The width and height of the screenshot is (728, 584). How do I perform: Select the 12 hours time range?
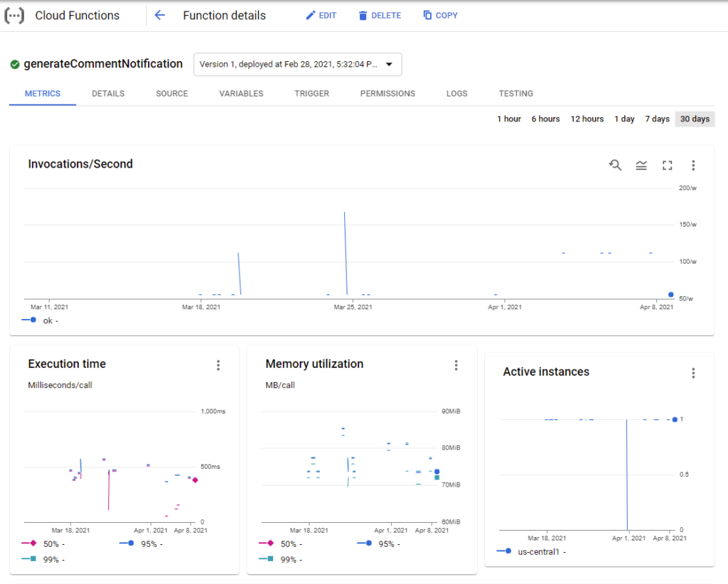pos(587,119)
